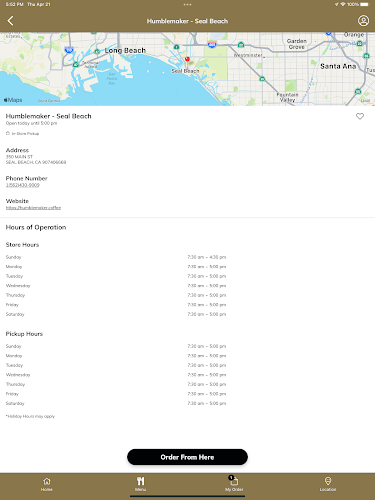375x500 pixels.
Task: Tap the three dots in the status bar
Action: coord(187,4)
